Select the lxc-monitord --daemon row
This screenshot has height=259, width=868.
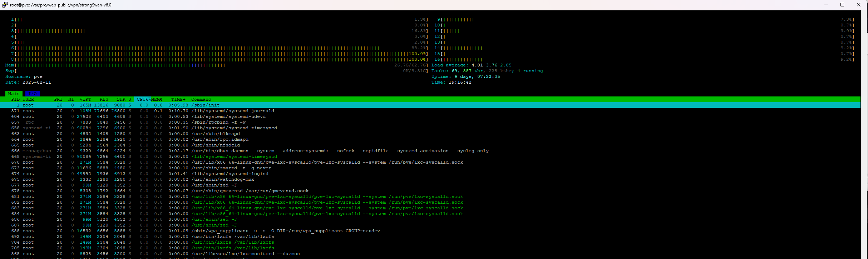point(430,254)
